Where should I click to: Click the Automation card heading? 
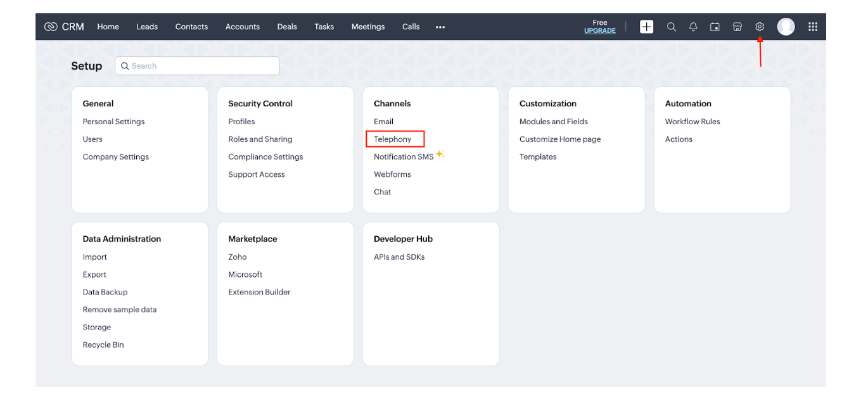[x=688, y=104]
